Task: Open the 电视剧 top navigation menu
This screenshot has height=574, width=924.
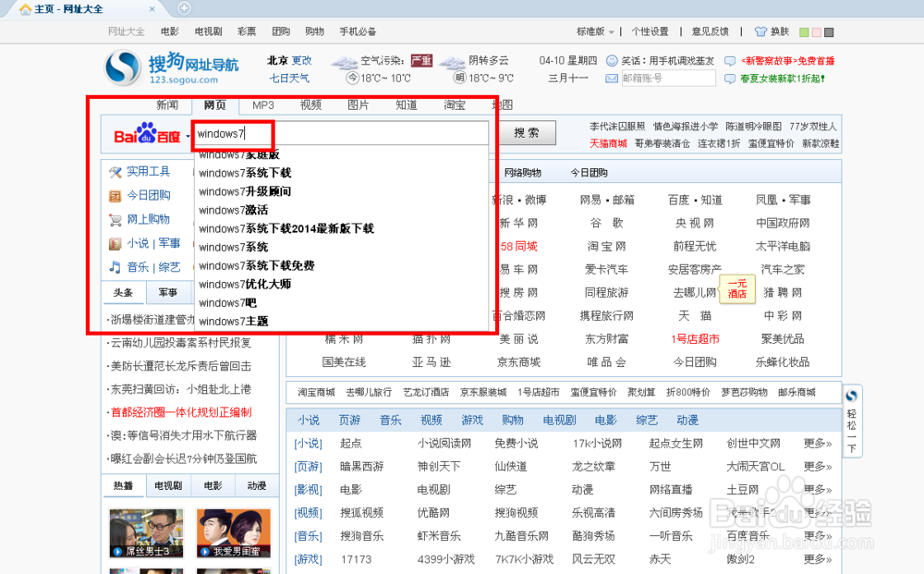Action: click(209, 31)
